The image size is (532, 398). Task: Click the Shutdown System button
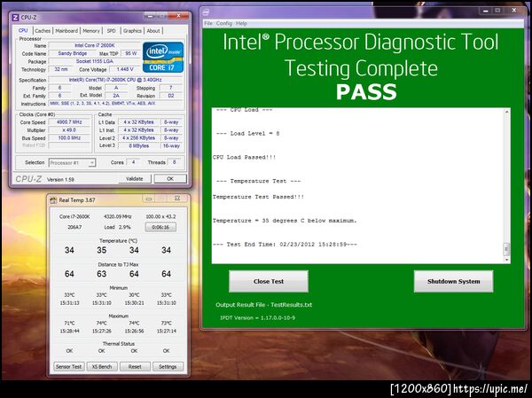(x=453, y=281)
